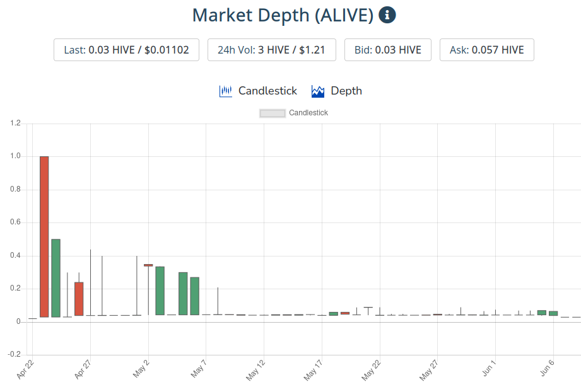Click the 0.6 value on the price axis
Viewport: 581px width, 392px height.
pyautogui.click(x=16, y=222)
